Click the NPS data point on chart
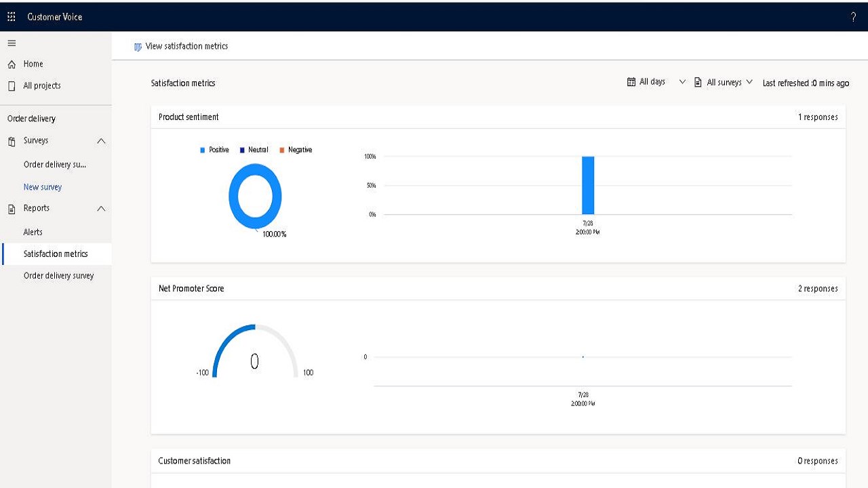 click(x=583, y=357)
